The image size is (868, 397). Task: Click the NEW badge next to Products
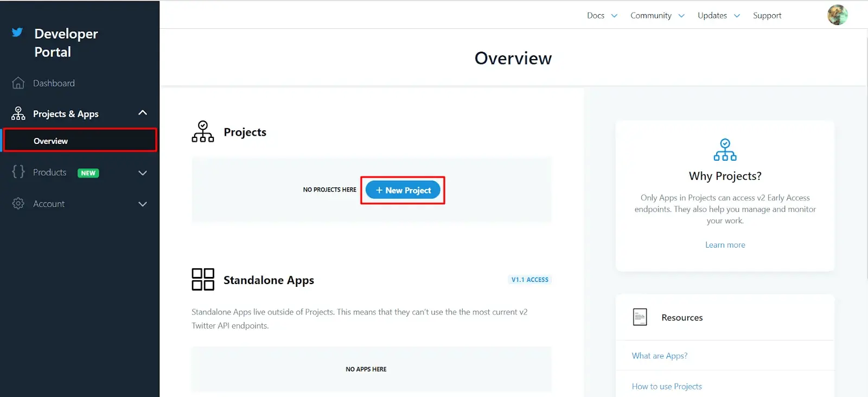coord(88,173)
